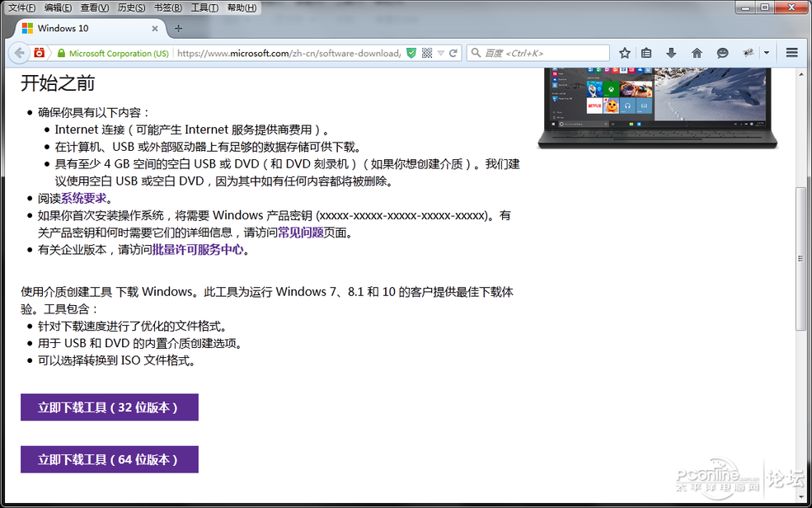Open the 工具(T) menu
The height and width of the screenshot is (508, 812).
[x=204, y=7]
